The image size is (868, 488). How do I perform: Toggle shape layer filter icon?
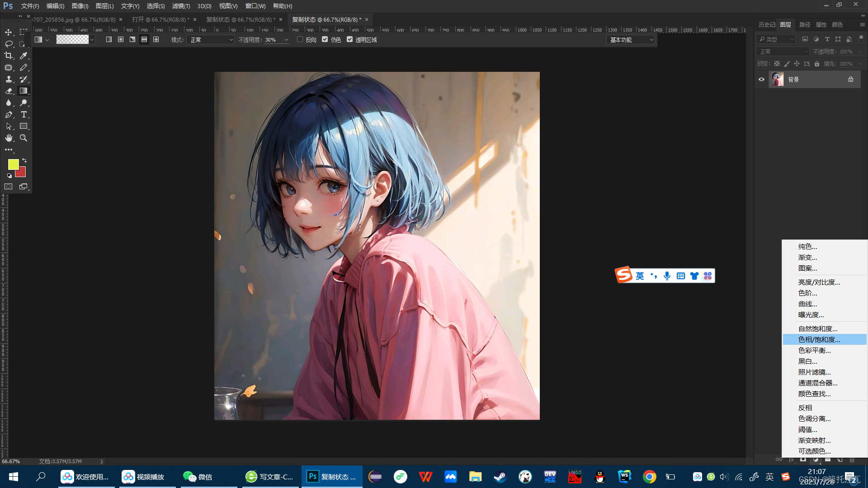[x=838, y=39]
